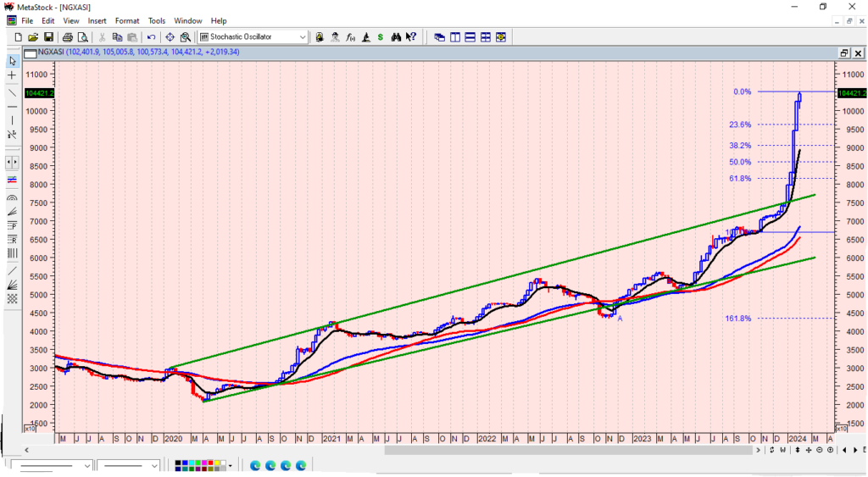
Task: Select the trendline drawing tool
Action: click(12, 92)
